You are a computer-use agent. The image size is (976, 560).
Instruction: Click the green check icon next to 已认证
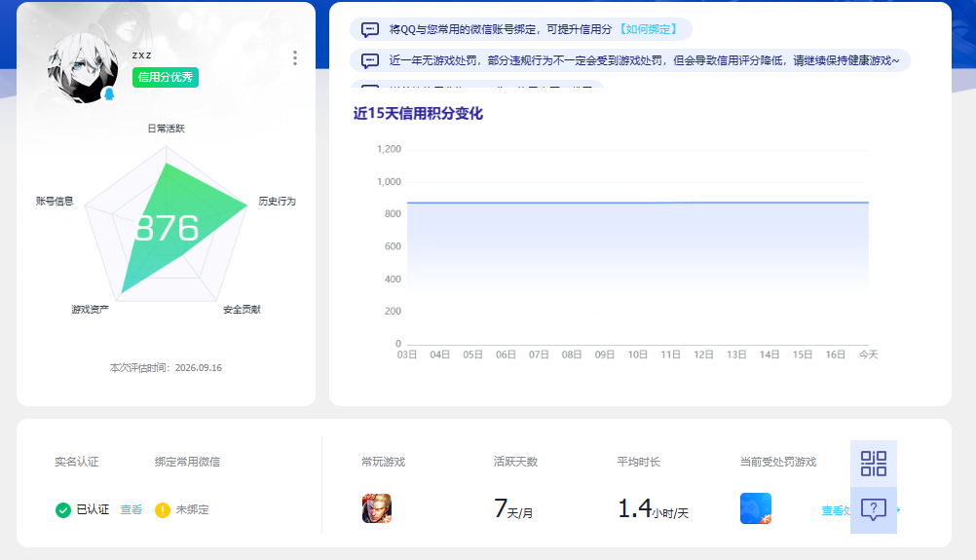click(63, 510)
